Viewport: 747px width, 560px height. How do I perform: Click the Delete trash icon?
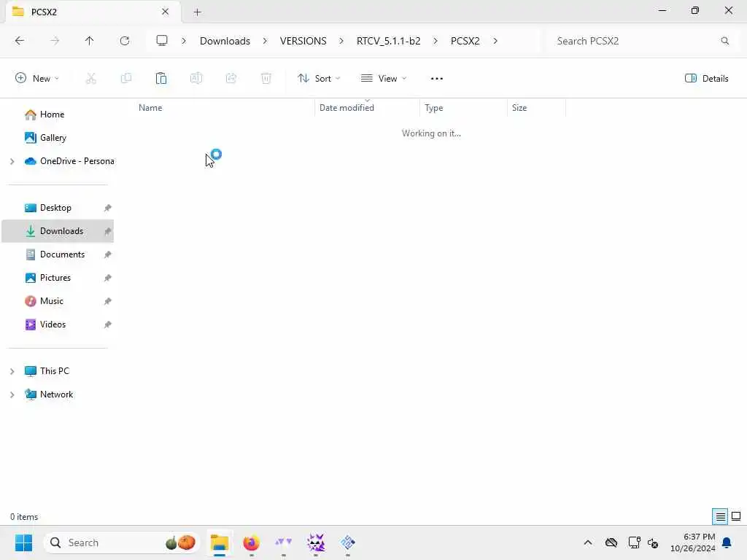point(266,79)
